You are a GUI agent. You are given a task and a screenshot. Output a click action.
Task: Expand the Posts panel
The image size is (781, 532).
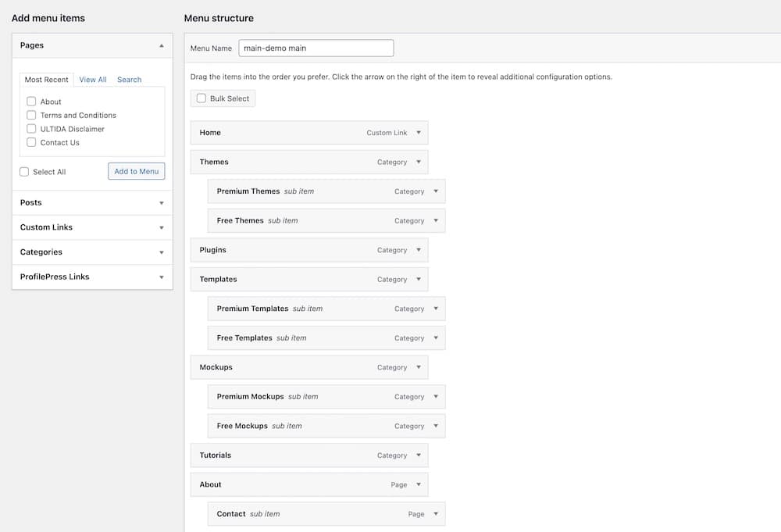tap(162, 203)
